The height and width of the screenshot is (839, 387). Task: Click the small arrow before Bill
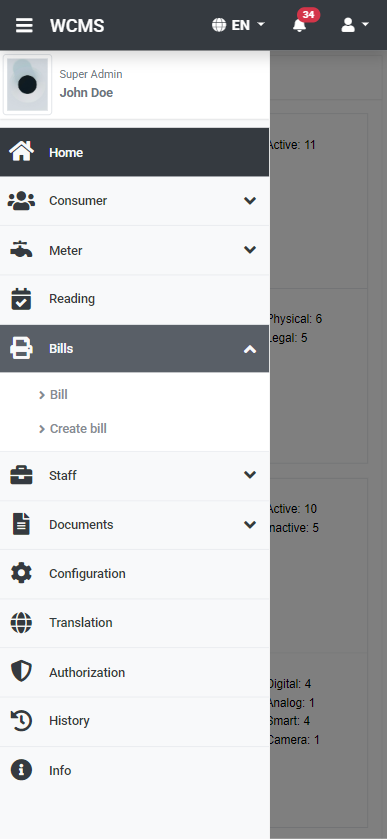pyautogui.click(x=42, y=395)
